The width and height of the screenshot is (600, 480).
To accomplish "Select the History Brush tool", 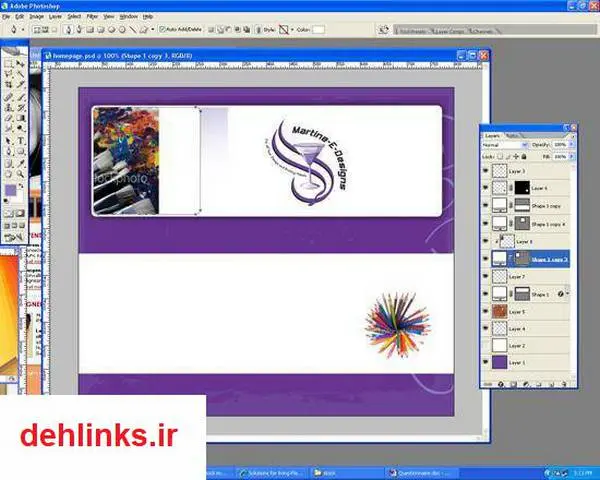I will [x=20, y=107].
